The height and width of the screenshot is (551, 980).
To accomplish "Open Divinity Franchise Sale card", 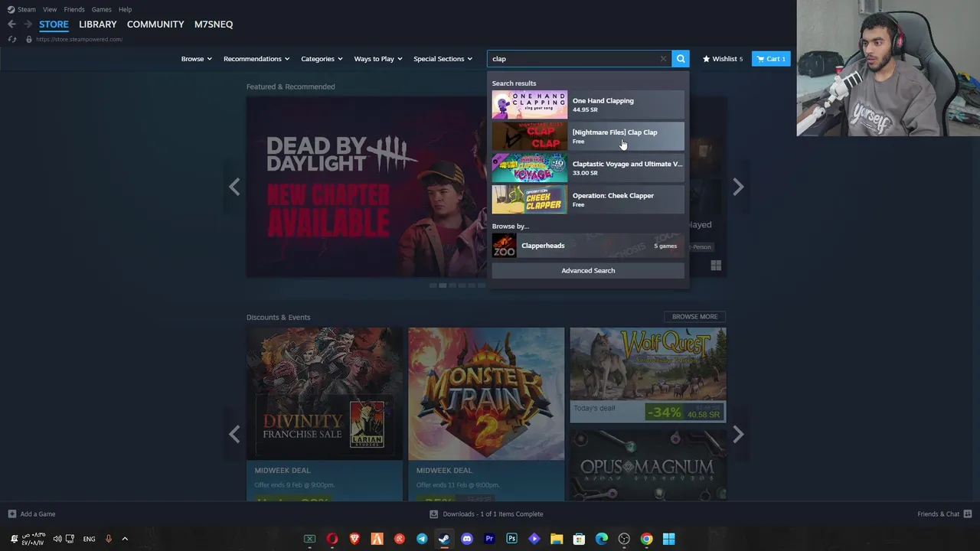I will (325, 414).
